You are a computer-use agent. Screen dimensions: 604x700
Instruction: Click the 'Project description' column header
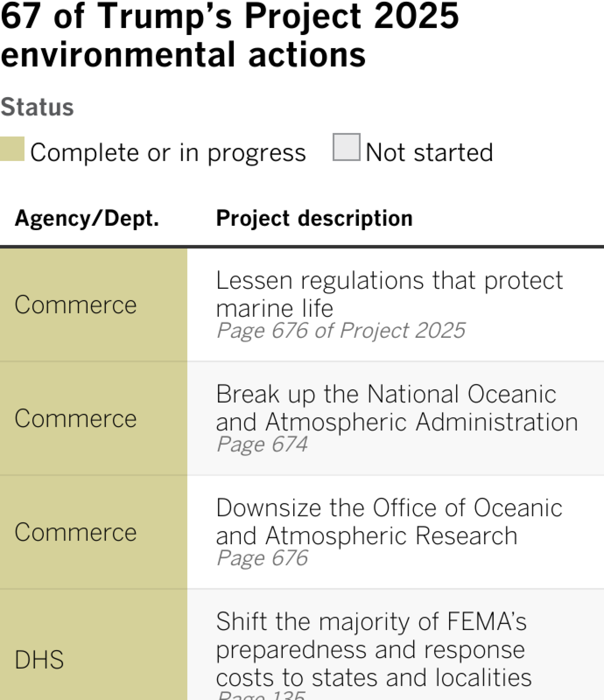point(314,218)
